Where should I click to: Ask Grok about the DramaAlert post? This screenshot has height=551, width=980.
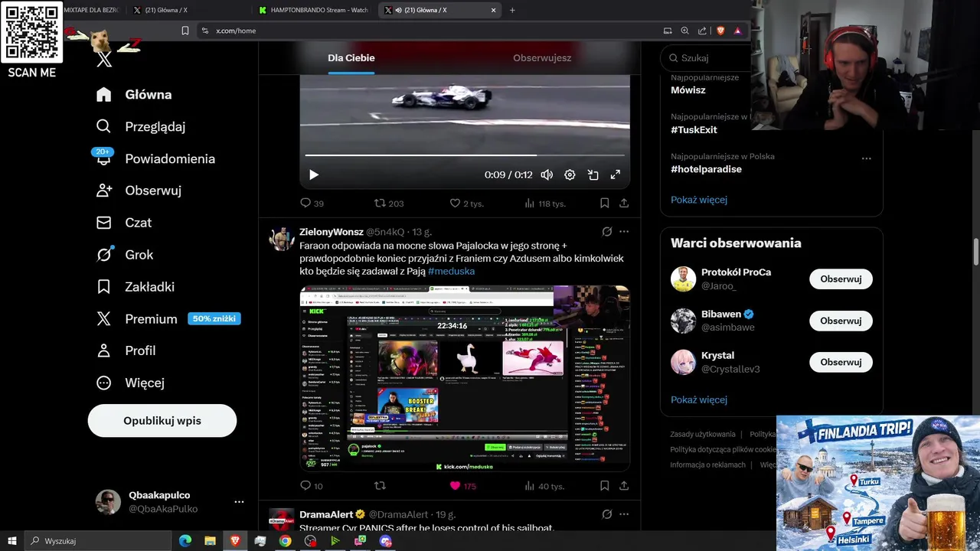coord(607,514)
